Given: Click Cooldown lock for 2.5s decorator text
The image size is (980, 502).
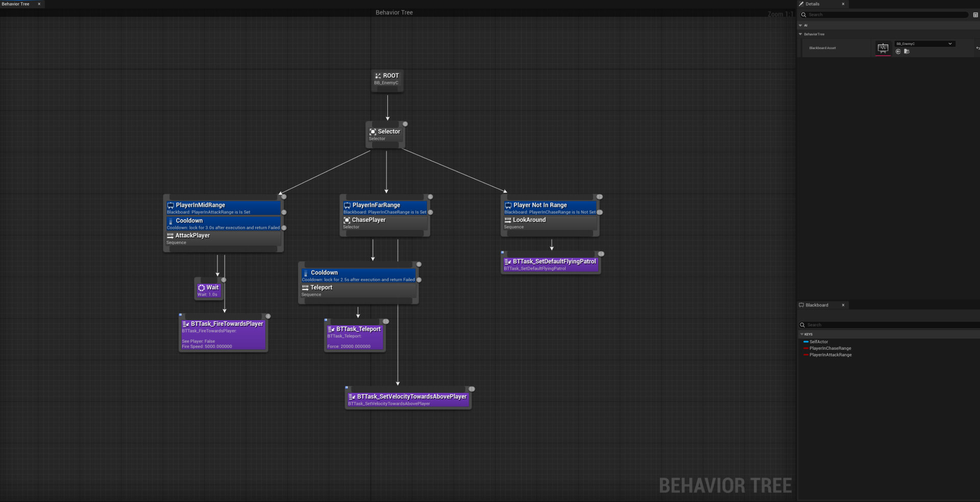Looking at the screenshot, I should coord(358,280).
